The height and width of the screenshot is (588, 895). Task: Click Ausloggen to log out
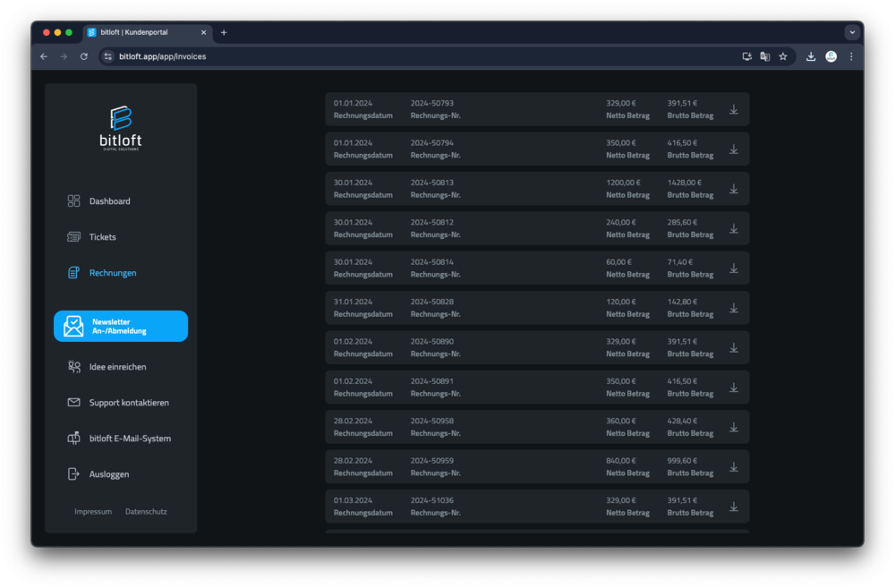pyautogui.click(x=109, y=473)
